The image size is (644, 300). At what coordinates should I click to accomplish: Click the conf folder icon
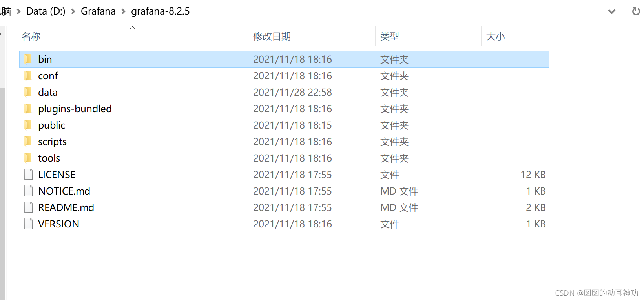click(x=28, y=76)
